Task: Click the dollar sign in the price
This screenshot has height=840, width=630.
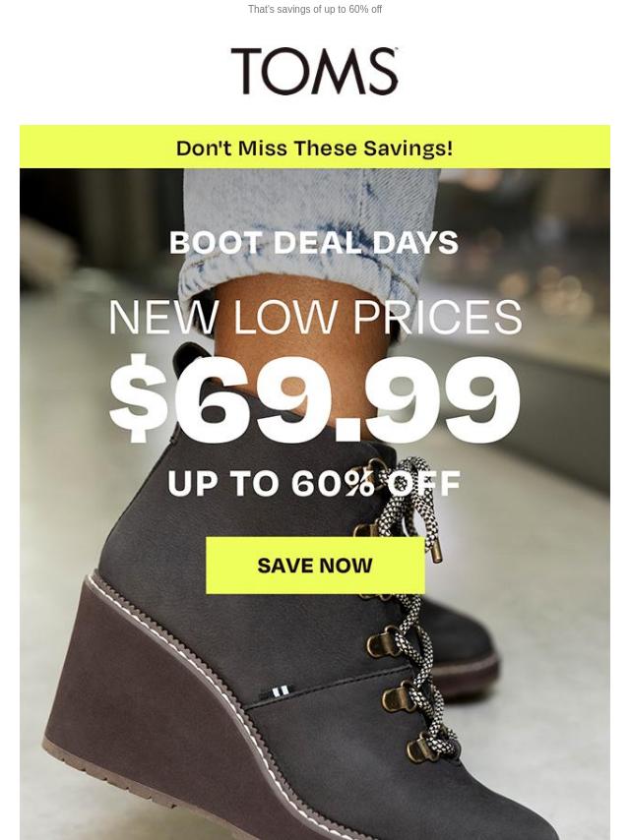Action: tap(139, 398)
